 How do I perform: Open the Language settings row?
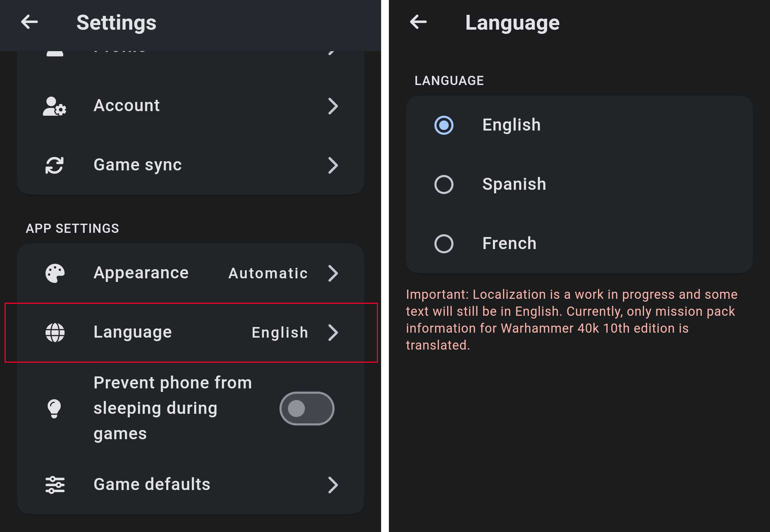click(133, 332)
